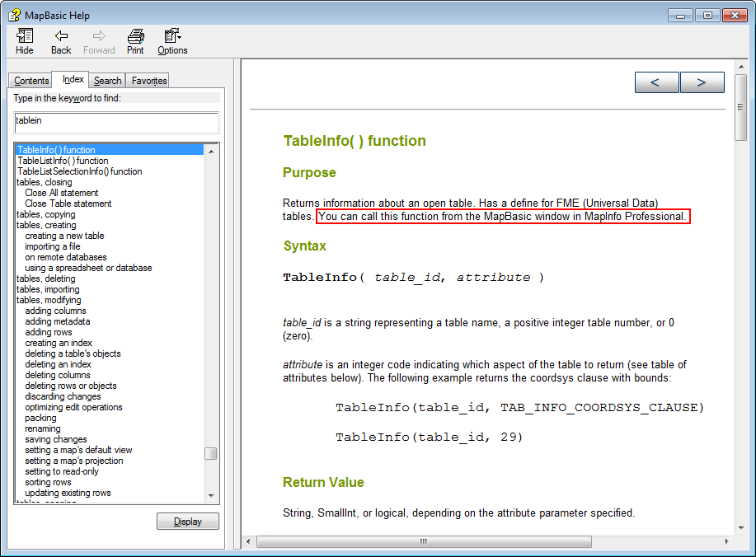Click the MapBasic Help title bar icon

(x=13, y=14)
